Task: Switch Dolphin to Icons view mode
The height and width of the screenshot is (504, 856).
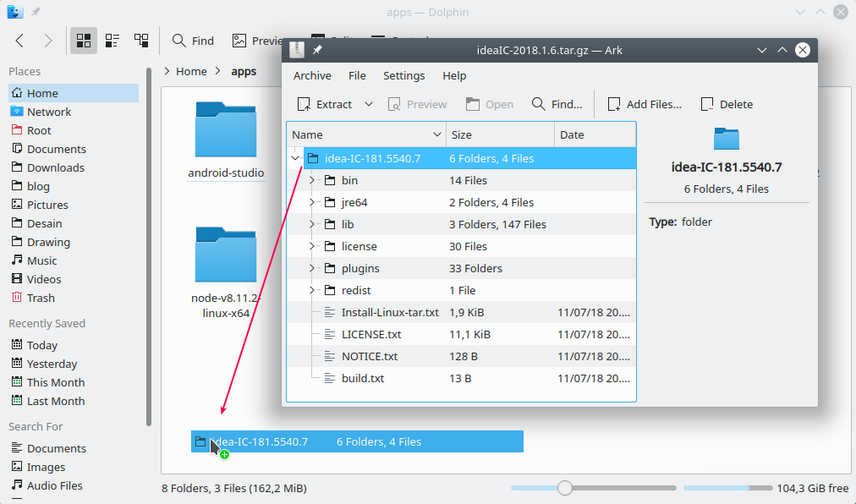Action: [x=84, y=41]
